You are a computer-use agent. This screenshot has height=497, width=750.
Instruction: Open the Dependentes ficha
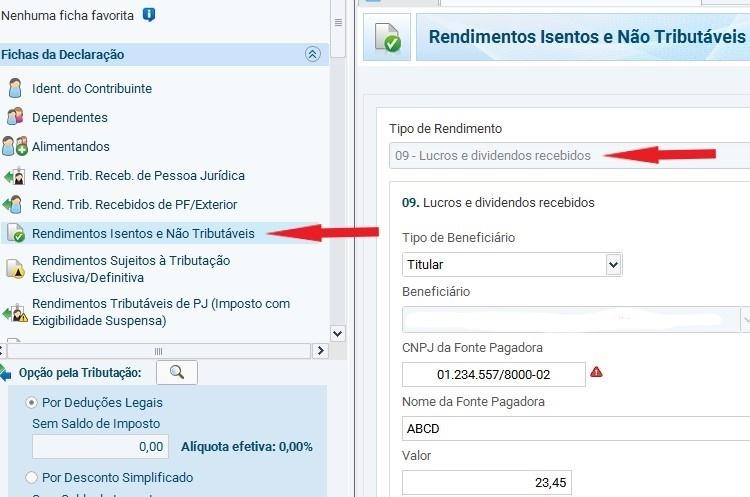click(x=70, y=118)
